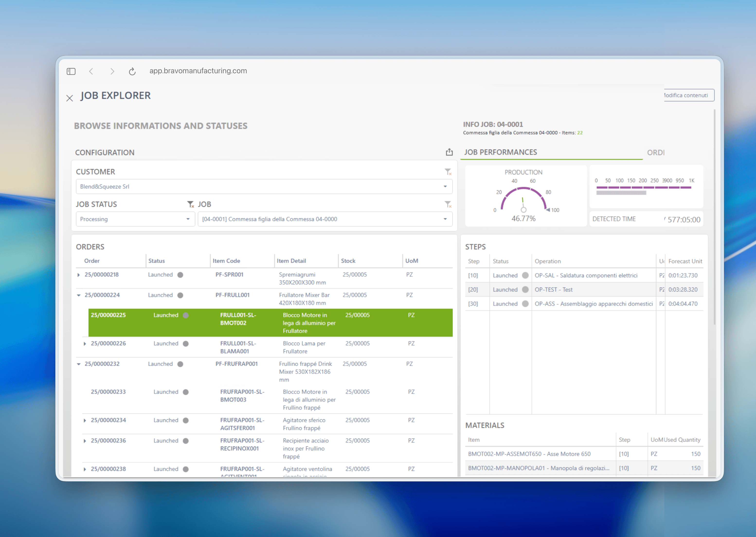The image size is (756, 537).
Task: Clear the Job filter icon
Action: [x=448, y=204]
